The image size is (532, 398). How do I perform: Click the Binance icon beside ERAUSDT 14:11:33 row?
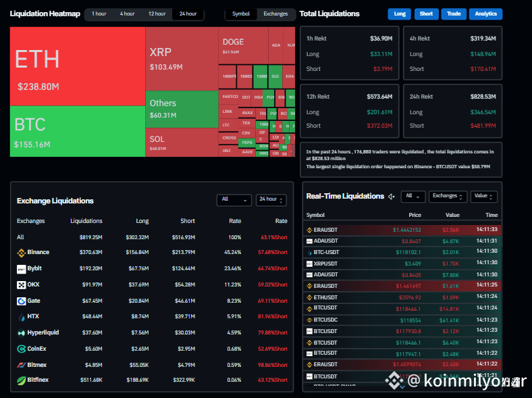[309, 230]
